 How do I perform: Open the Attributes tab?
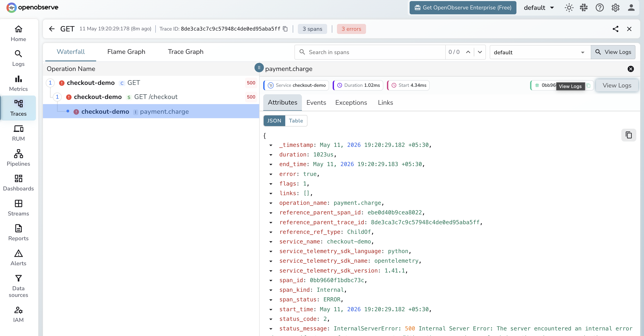pyautogui.click(x=282, y=103)
